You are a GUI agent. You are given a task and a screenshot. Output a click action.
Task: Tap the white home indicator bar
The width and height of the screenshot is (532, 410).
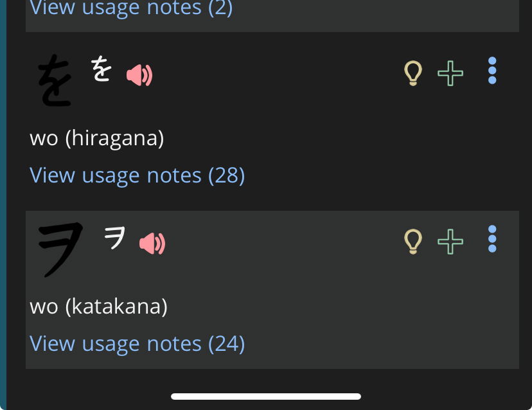[x=266, y=397]
